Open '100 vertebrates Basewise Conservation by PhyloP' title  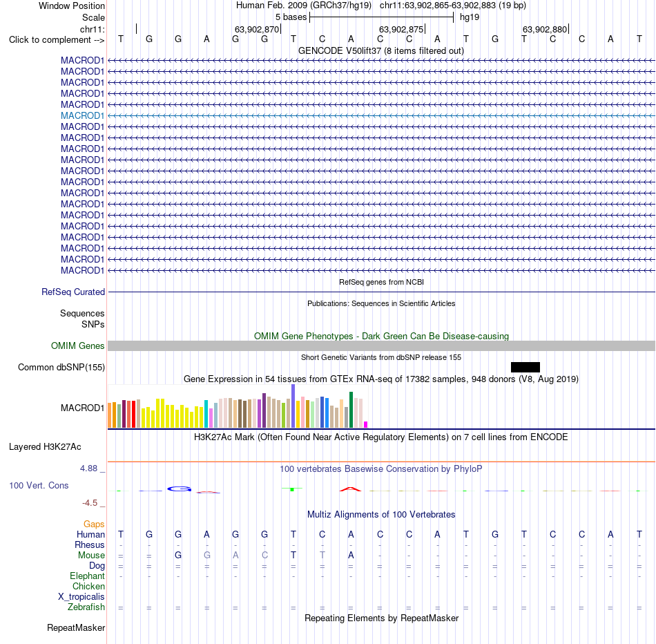point(381,469)
